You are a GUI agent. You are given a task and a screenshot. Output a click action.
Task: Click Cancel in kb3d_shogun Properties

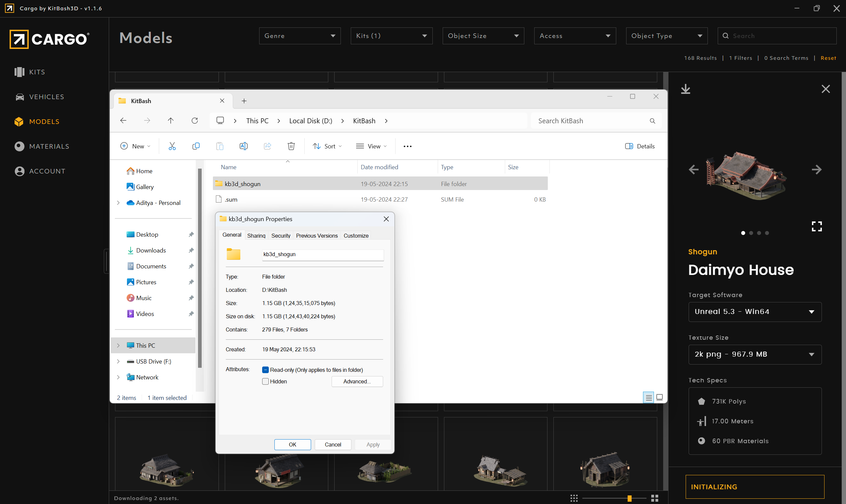pos(333,445)
